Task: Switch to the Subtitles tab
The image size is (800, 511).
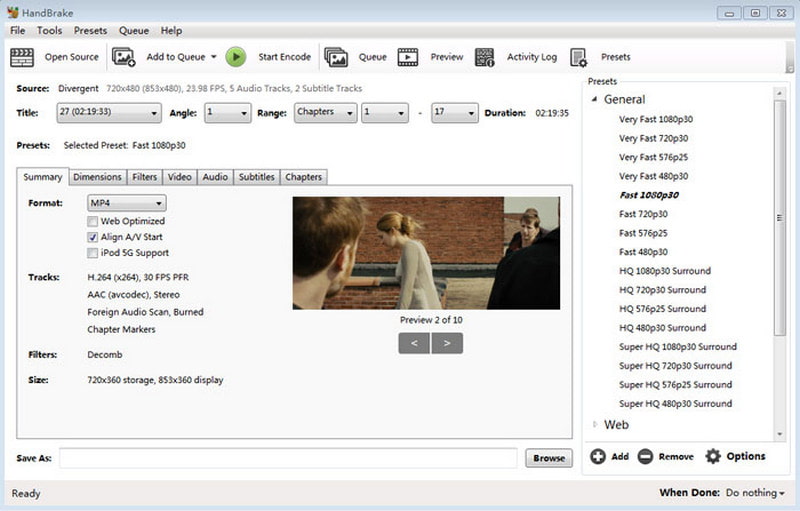Action: pyautogui.click(x=256, y=177)
